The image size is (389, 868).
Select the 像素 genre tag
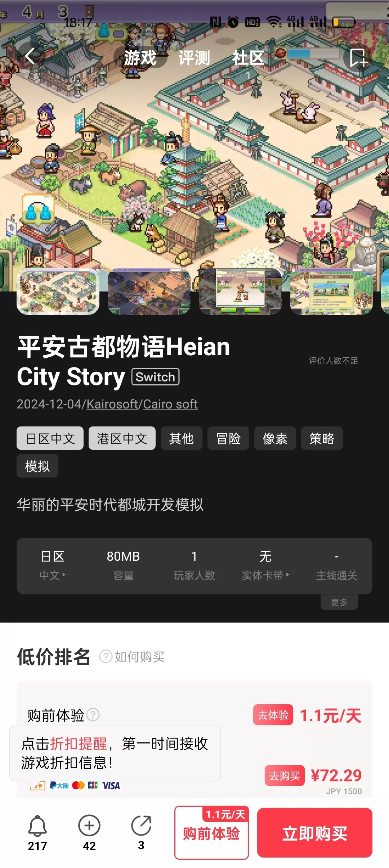tap(275, 438)
